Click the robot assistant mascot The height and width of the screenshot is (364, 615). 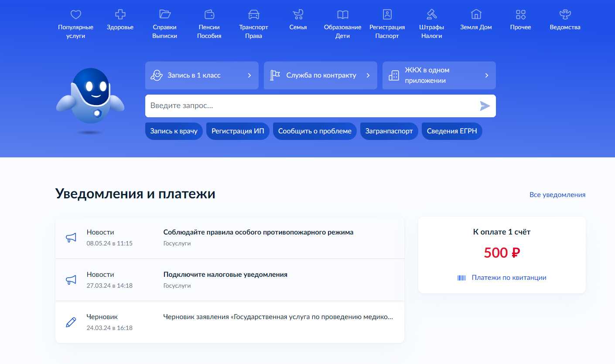(x=90, y=100)
